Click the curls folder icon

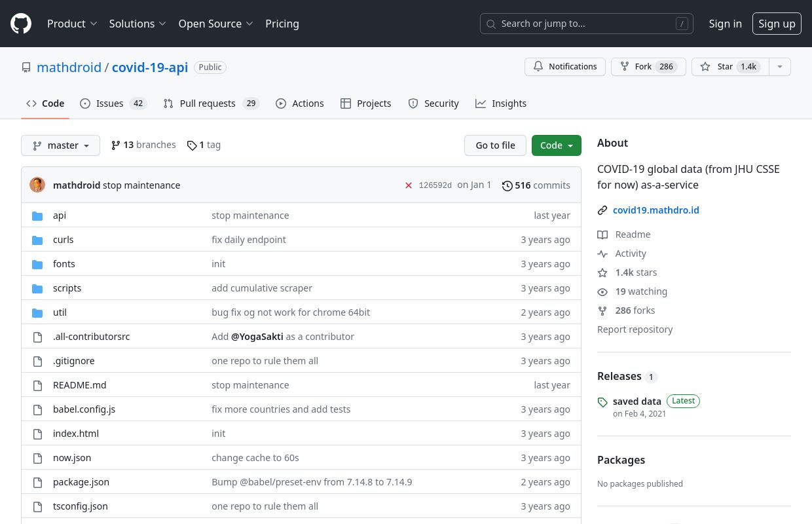(37, 240)
